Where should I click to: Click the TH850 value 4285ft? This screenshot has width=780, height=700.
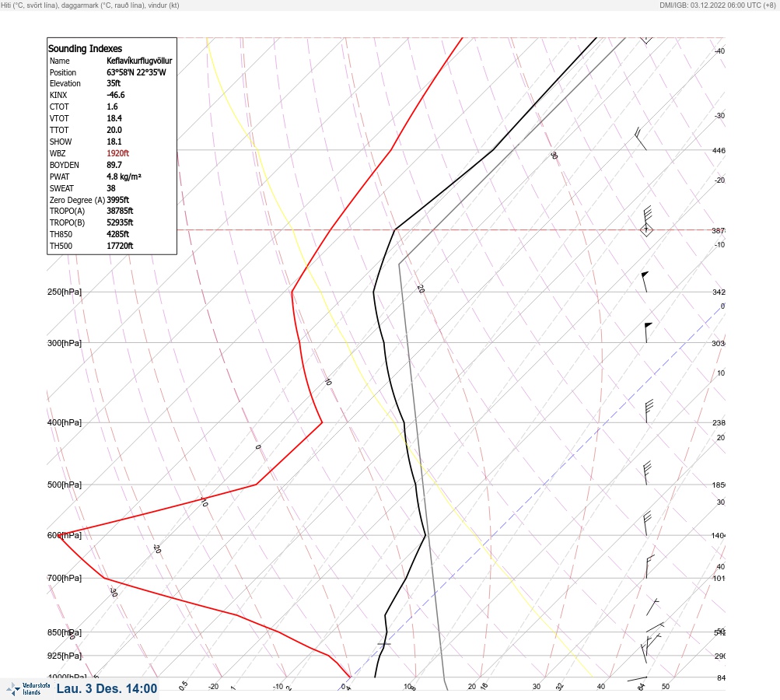click(118, 234)
